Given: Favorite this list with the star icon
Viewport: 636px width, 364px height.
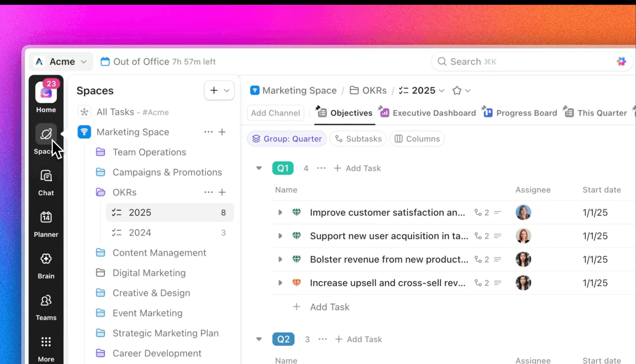Looking at the screenshot, I should coord(457,90).
